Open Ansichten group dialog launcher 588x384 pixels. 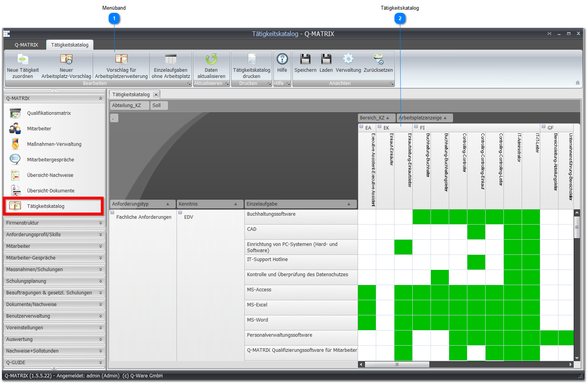pos(392,84)
